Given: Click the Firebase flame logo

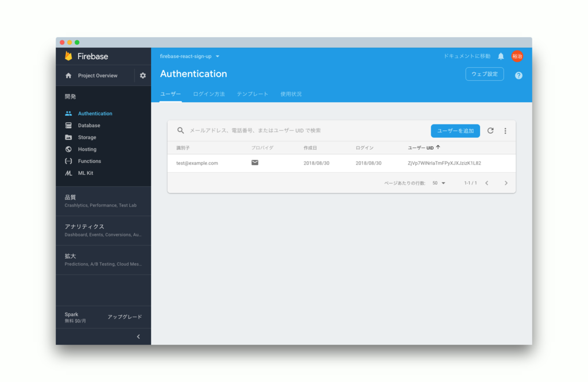Looking at the screenshot, I should coord(68,56).
